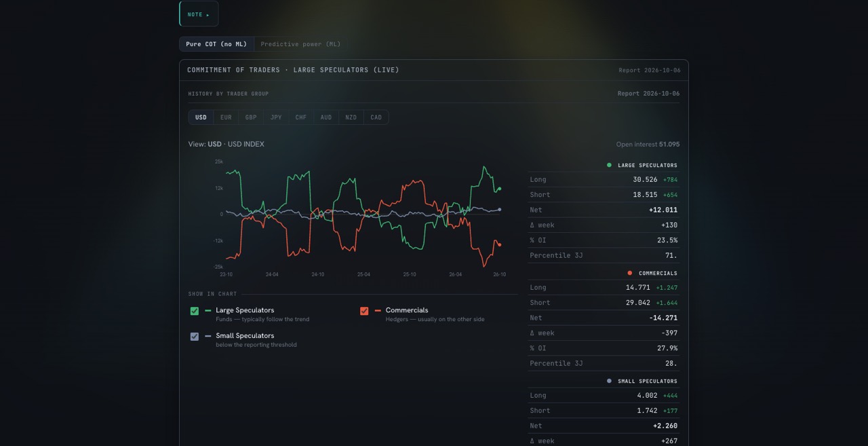Viewport: 868px width, 446px height.
Task: Click the SMALL SPECULATORS table heading
Action: pyautogui.click(x=648, y=381)
